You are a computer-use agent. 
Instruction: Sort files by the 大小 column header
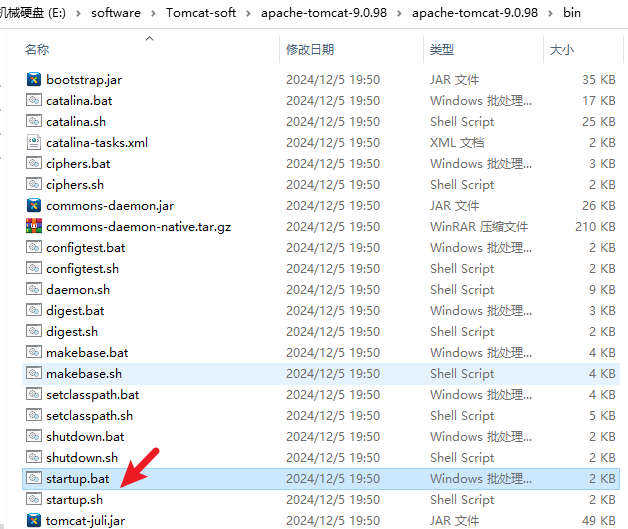562,50
